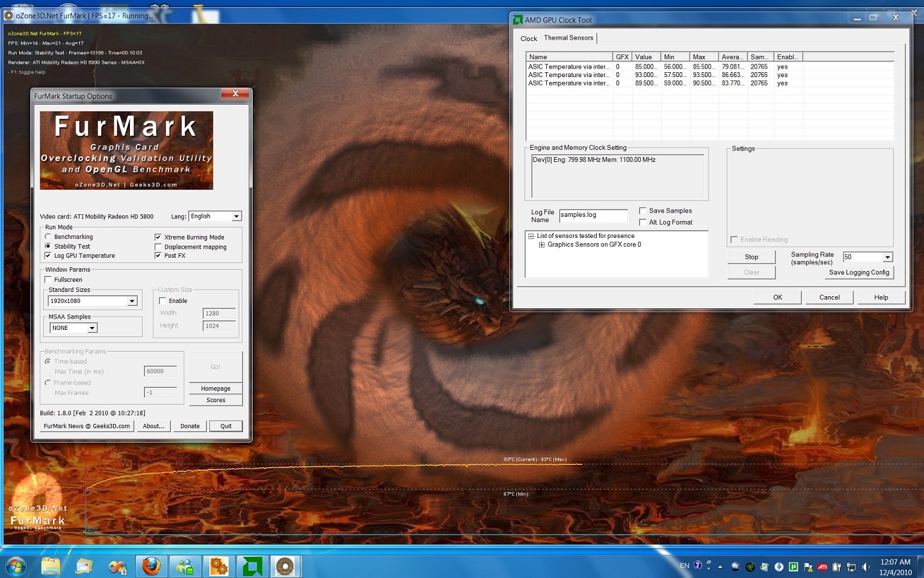The image size is (924, 578).
Task: Switch to FurMark via its taskbar icon
Action: (x=285, y=567)
